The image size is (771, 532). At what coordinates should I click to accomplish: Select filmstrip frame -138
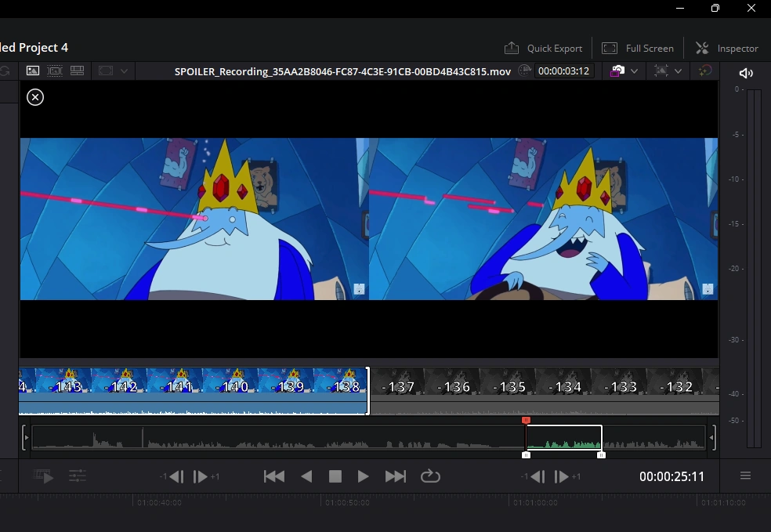(340, 381)
